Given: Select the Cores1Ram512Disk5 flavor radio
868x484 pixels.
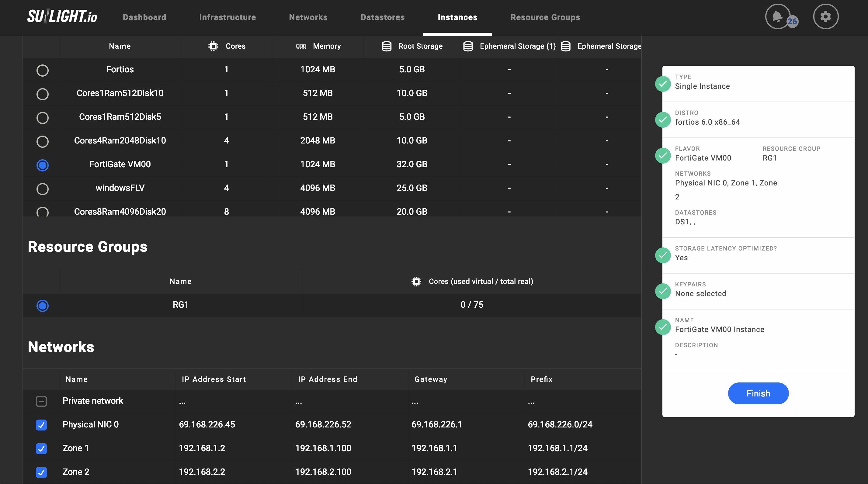Looking at the screenshot, I should 43,118.
